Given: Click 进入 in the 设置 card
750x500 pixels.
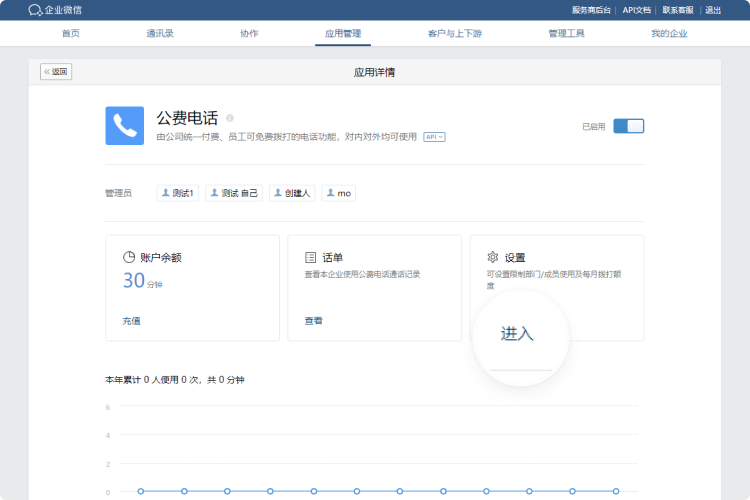Looking at the screenshot, I should click(x=517, y=333).
